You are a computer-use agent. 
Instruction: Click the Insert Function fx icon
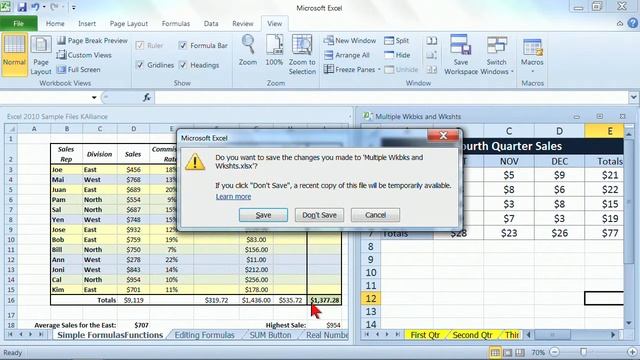[147, 97]
